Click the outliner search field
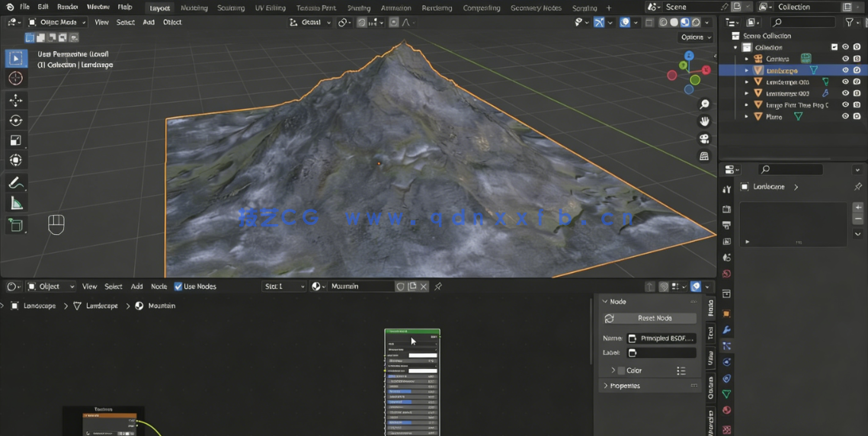 click(802, 22)
